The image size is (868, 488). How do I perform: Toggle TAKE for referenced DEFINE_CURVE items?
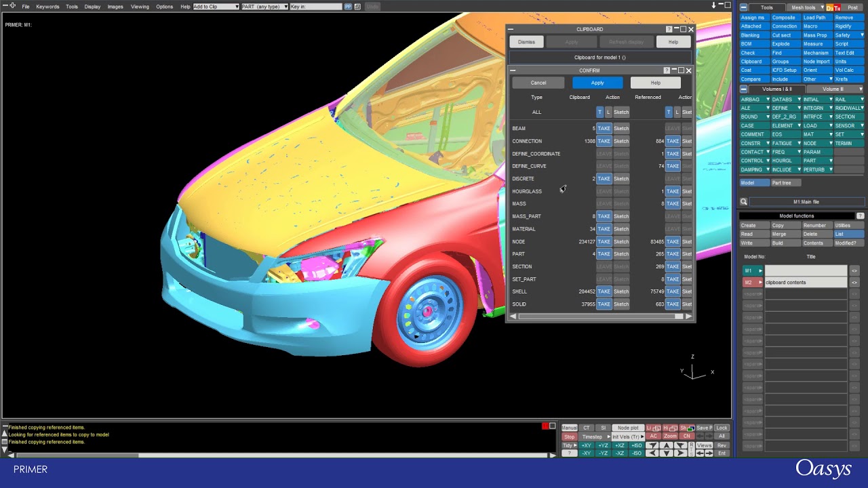pos(672,166)
